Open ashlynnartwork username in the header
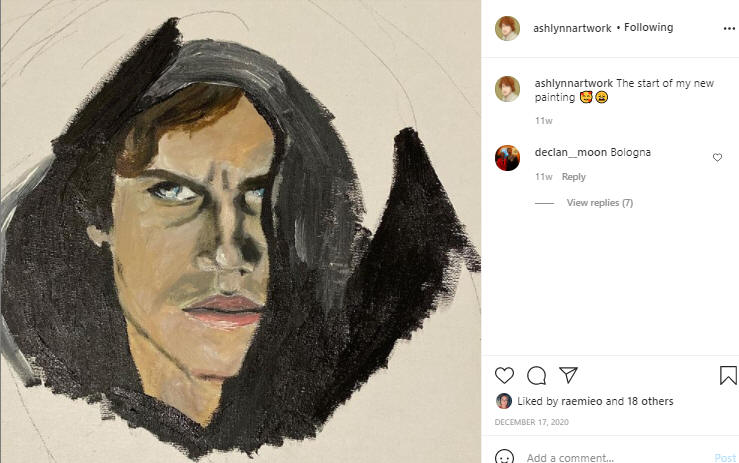739x463 pixels. click(x=572, y=28)
